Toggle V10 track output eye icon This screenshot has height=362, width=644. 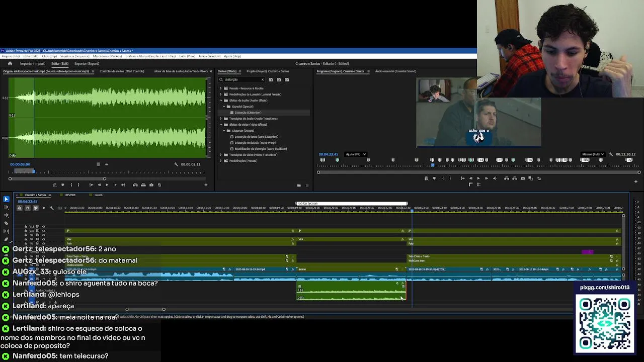(44, 231)
